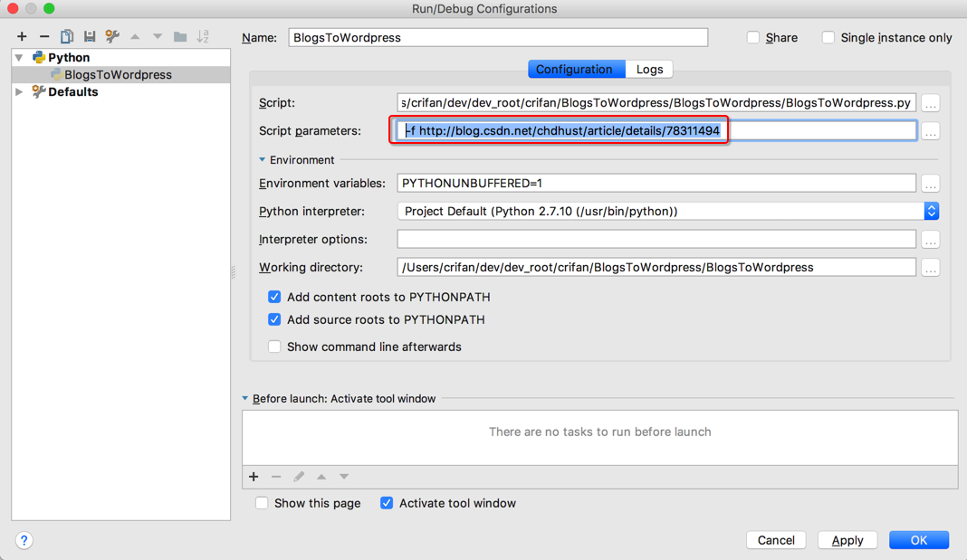
Task: Enable the Share checkbox
Action: (x=753, y=38)
